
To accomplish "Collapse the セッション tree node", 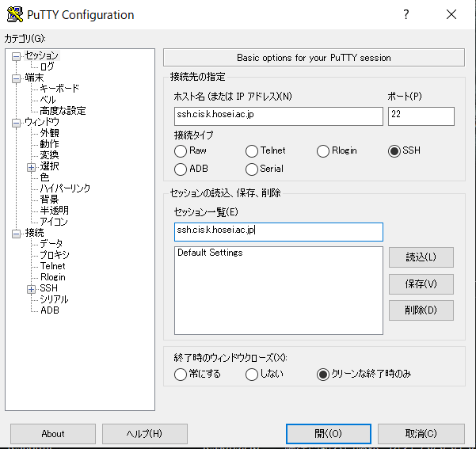I will tap(16, 55).
